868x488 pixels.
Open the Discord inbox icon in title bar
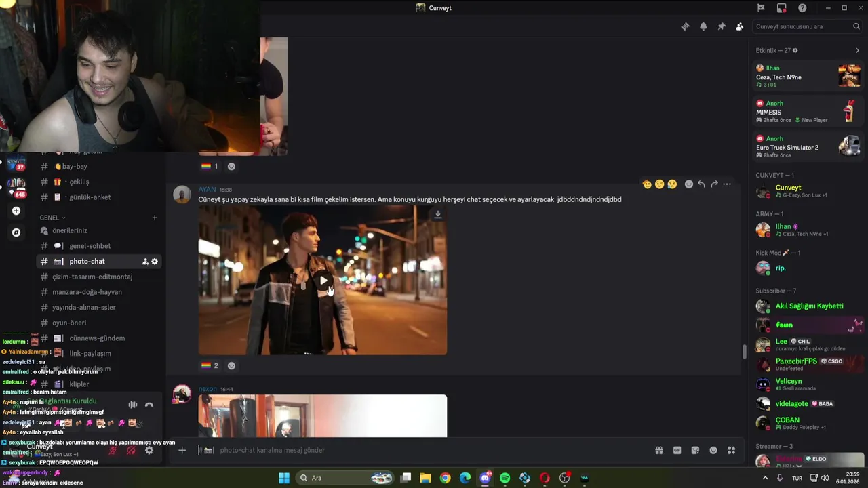(781, 8)
